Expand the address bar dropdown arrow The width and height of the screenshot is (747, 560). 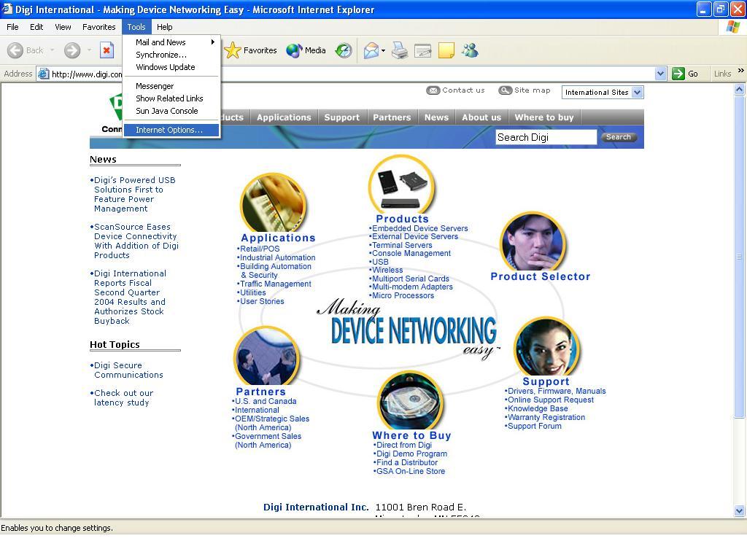click(660, 74)
